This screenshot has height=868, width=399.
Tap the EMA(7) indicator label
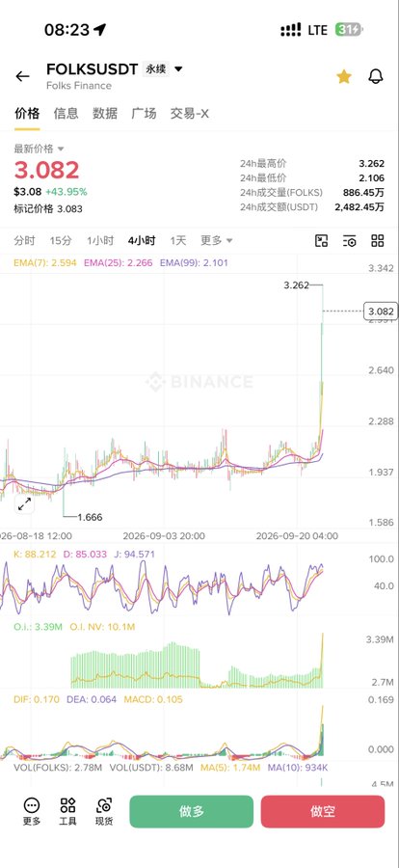click(x=45, y=262)
